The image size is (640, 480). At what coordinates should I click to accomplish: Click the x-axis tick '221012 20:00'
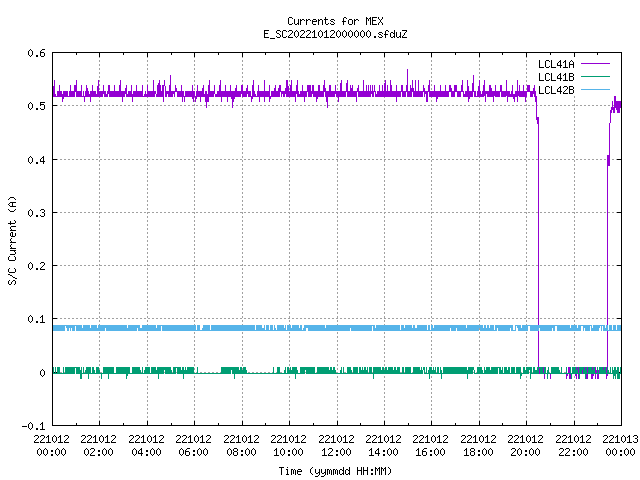525,445
